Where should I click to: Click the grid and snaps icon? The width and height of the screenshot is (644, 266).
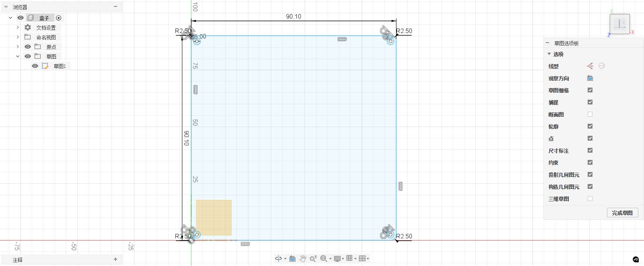pos(349,258)
